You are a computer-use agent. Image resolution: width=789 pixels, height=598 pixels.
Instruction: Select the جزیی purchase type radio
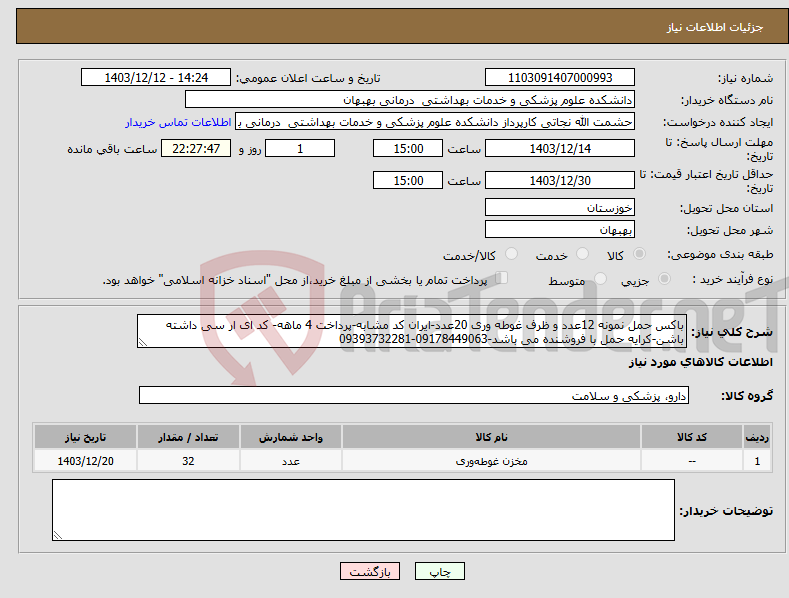click(664, 278)
